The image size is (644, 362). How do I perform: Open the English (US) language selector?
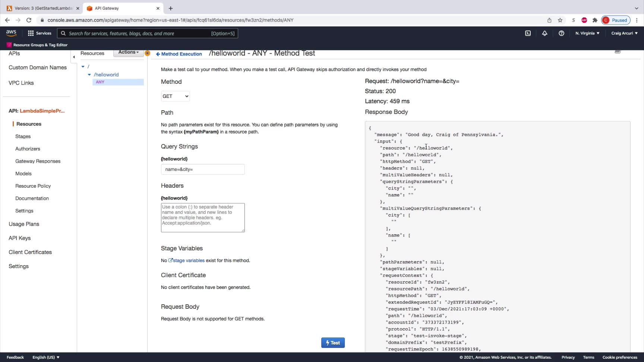tap(46, 357)
